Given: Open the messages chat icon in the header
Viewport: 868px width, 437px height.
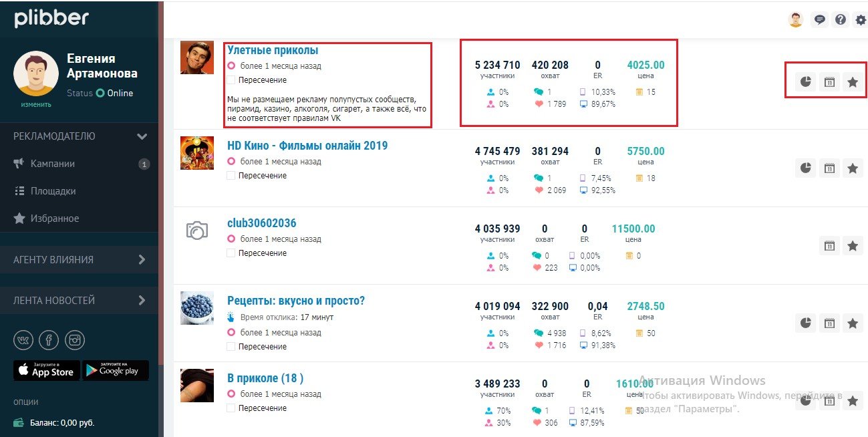Looking at the screenshot, I should (819, 19).
